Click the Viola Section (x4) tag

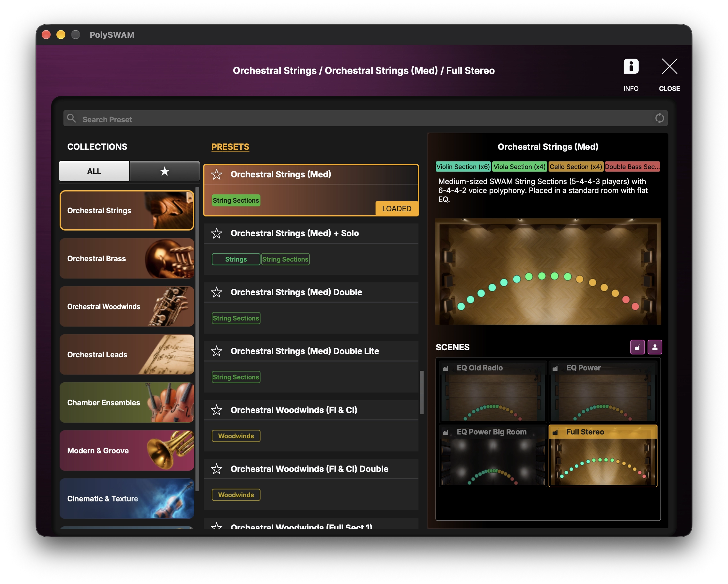click(x=519, y=167)
